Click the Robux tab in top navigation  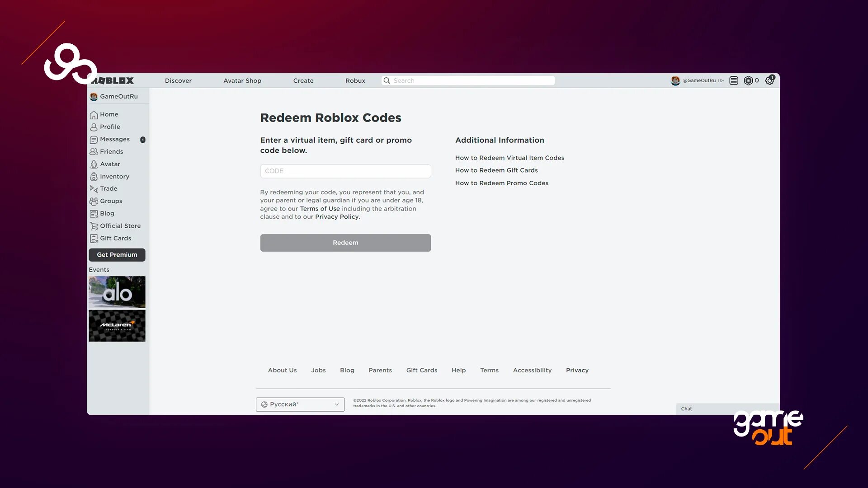tap(355, 80)
